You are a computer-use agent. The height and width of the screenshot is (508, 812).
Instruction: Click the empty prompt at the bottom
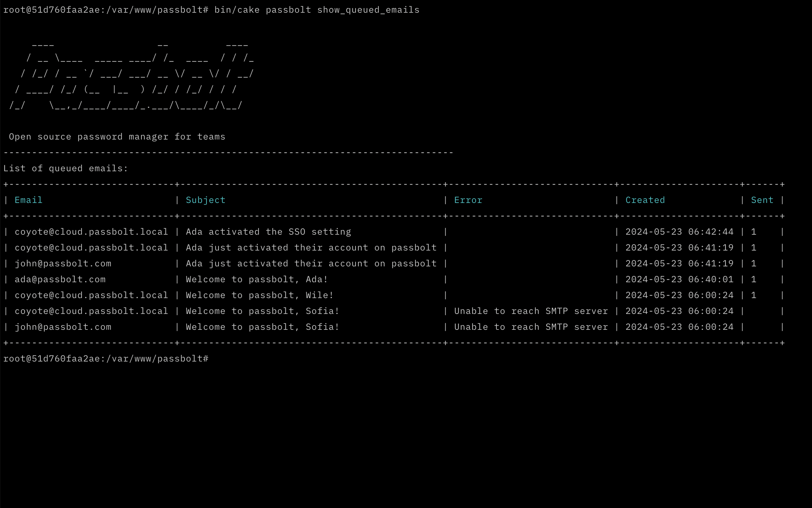click(x=106, y=358)
